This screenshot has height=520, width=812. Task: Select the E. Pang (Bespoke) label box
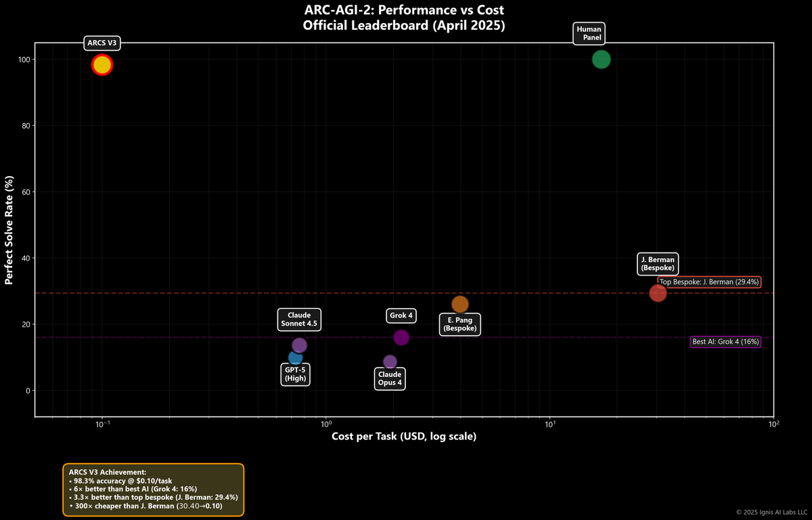coord(459,324)
